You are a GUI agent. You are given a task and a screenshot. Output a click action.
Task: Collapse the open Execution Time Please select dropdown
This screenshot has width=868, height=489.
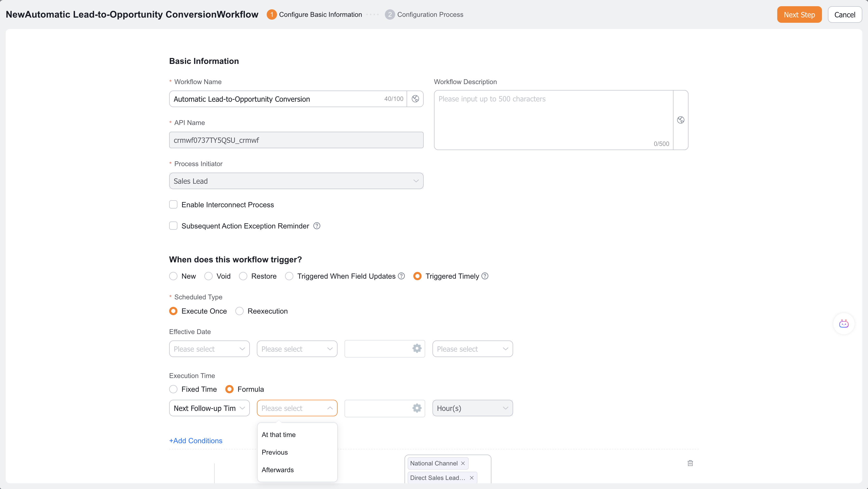coord(297,408)
